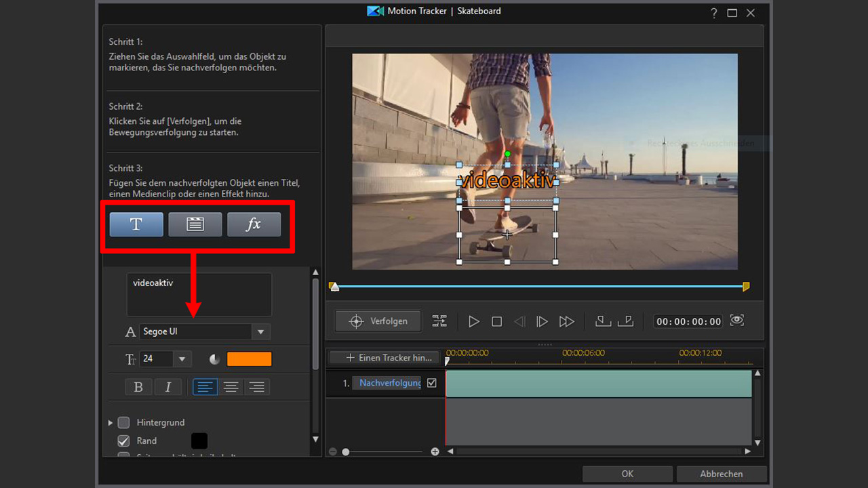Enable the Hintergrund checkbox

click(x=123, y=422)
